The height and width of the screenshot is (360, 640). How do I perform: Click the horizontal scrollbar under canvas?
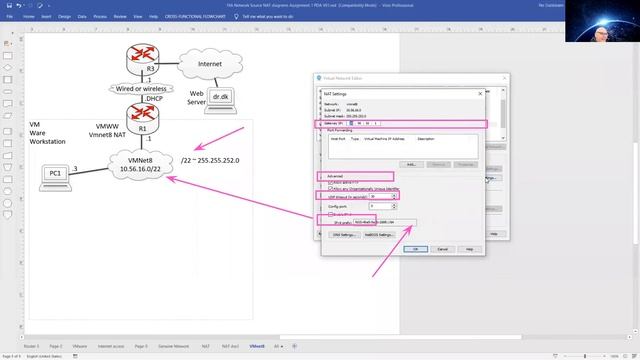(x=400, y=337)
